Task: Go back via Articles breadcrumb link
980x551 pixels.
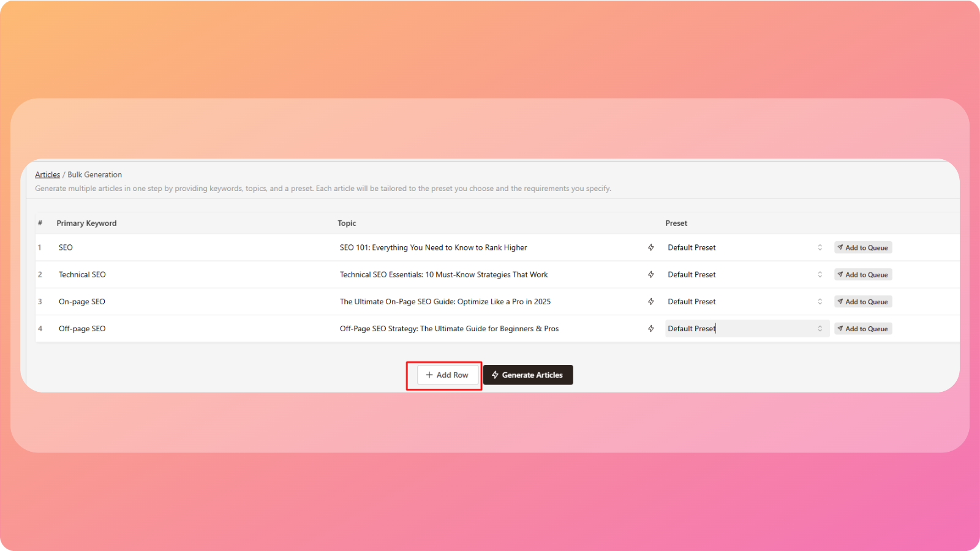Action: 47,174
